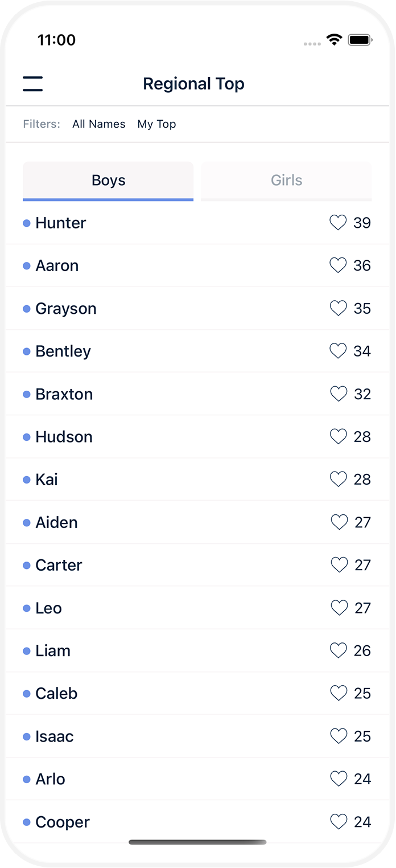Open the Cooper name entry
Screen dimensions: 396x868
(x=63, y=822)
